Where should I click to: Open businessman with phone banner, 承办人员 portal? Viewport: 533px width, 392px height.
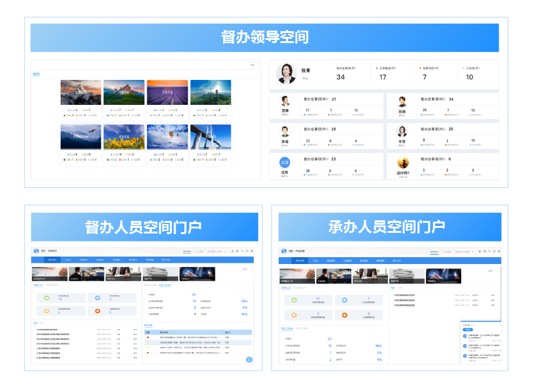(x=371, y=276)
